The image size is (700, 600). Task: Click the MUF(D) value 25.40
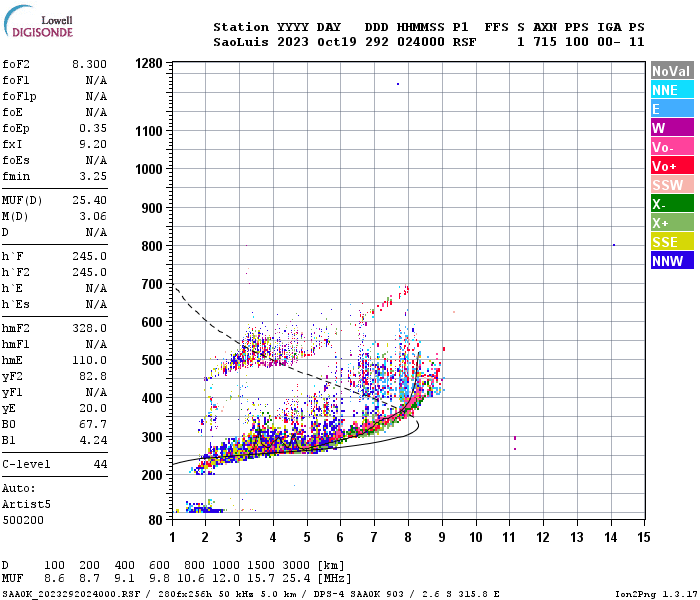(x=89, y=200)
